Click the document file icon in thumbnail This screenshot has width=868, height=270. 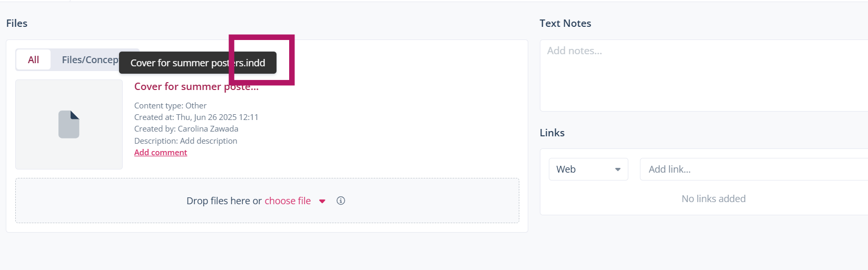tap(69, 124)
